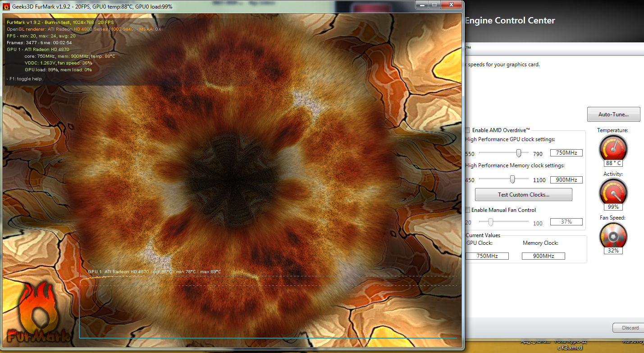Click the Auto-Tune button
The height and width of the screenshot is (353, 644).
[613, 114]
